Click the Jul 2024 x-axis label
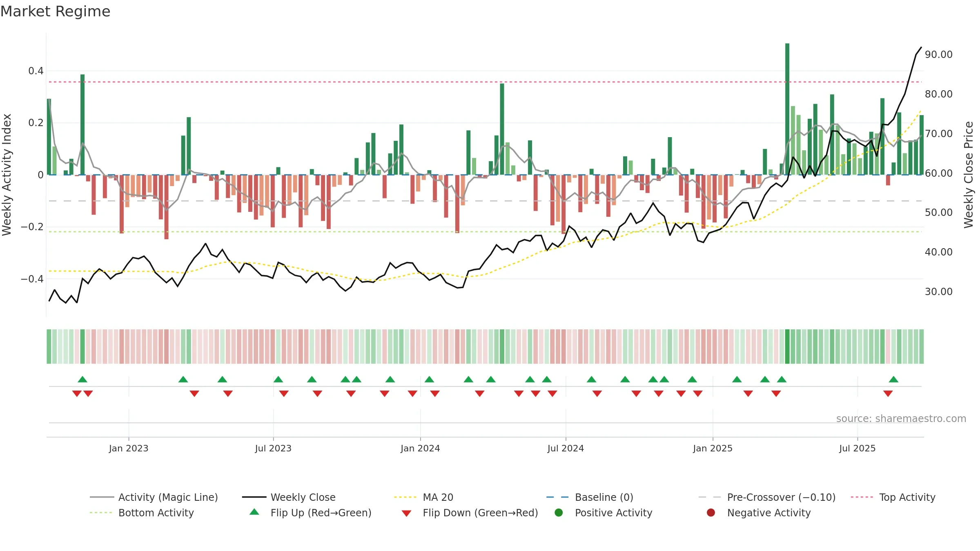980x551 pixels. click(566, 448)
